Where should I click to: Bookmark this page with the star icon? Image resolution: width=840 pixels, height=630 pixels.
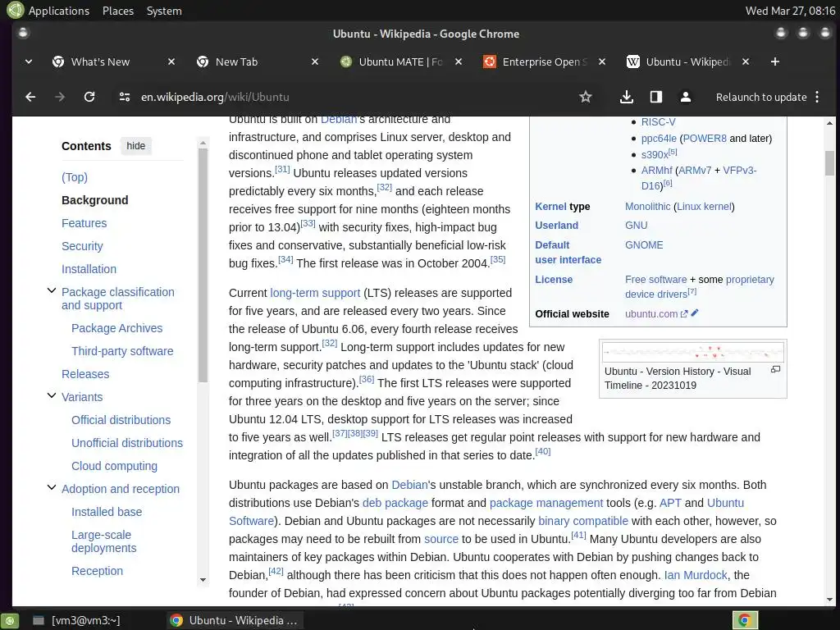(x=586, y=97)
